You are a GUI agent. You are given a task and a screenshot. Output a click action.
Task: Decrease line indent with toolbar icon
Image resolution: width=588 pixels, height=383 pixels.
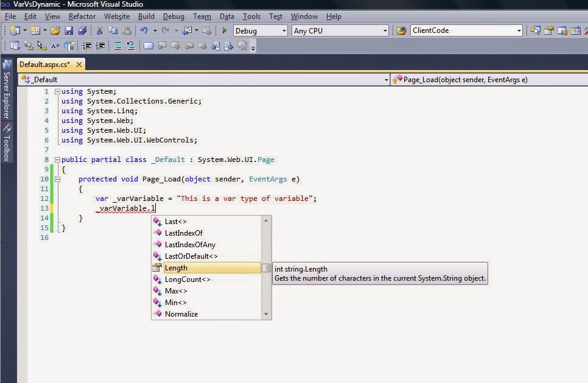coord(86,46)
